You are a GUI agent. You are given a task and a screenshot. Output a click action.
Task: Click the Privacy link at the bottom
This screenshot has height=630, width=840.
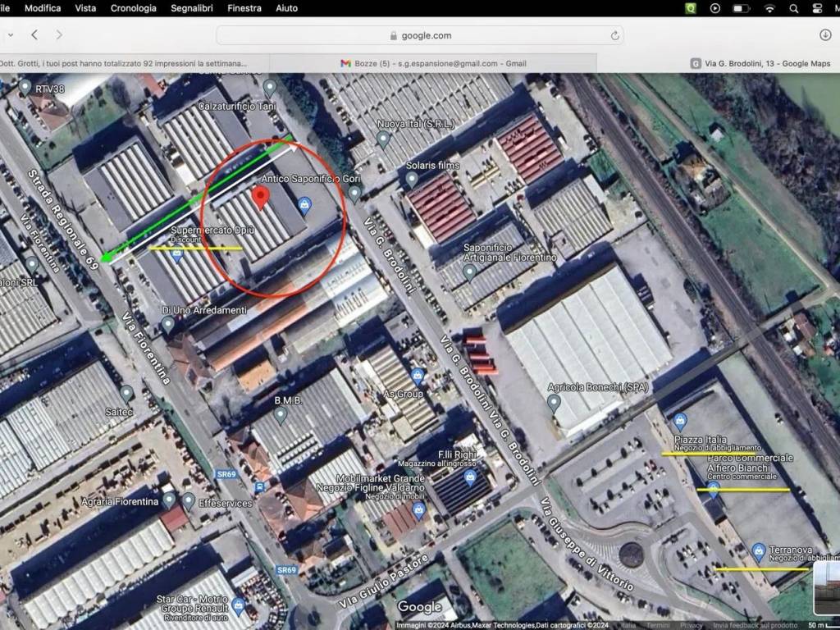click(x=692, y=625)
